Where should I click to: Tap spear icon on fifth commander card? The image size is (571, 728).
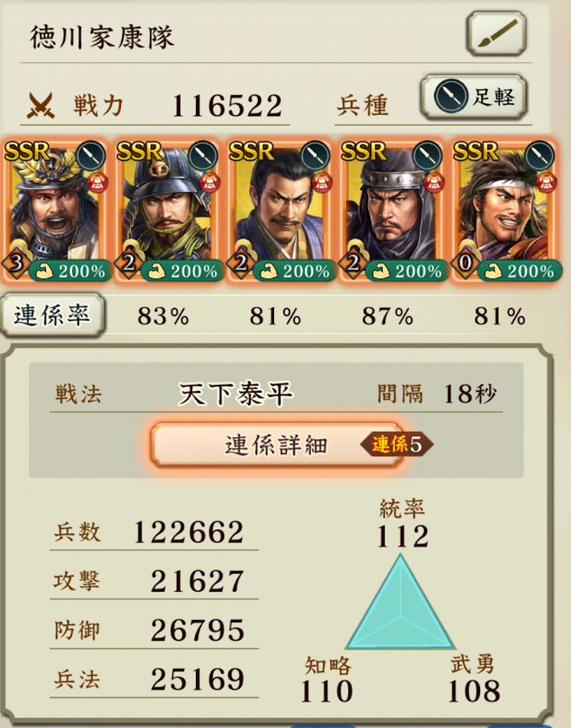pyautogui.click(x=540, y=156)
